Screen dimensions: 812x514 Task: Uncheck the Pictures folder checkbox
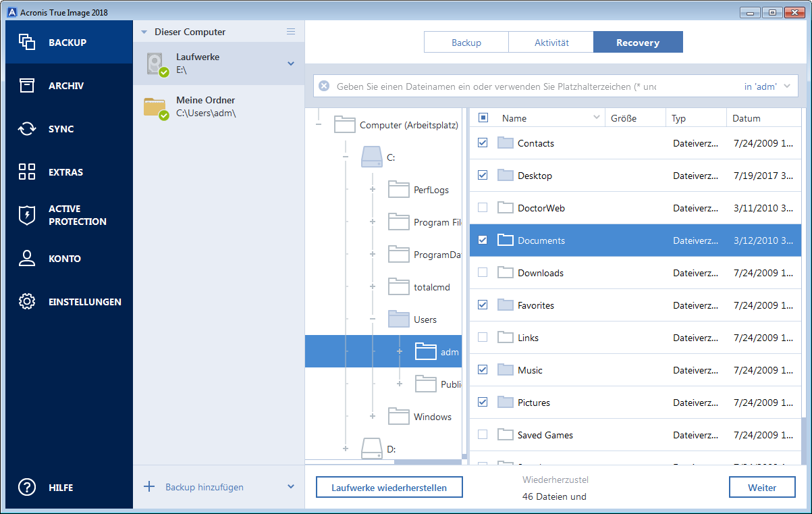click(x=483, y=402)
